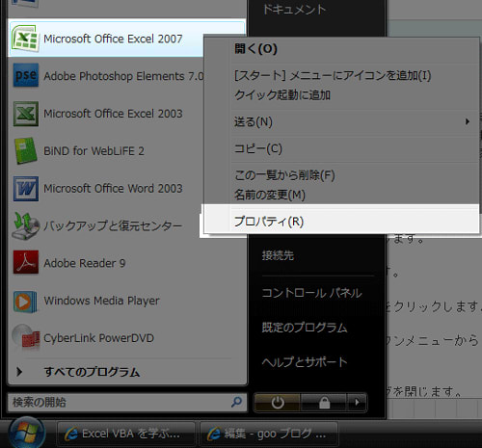
Task: Select コピー(C) in context menu
Action: (x=341, y=148)
